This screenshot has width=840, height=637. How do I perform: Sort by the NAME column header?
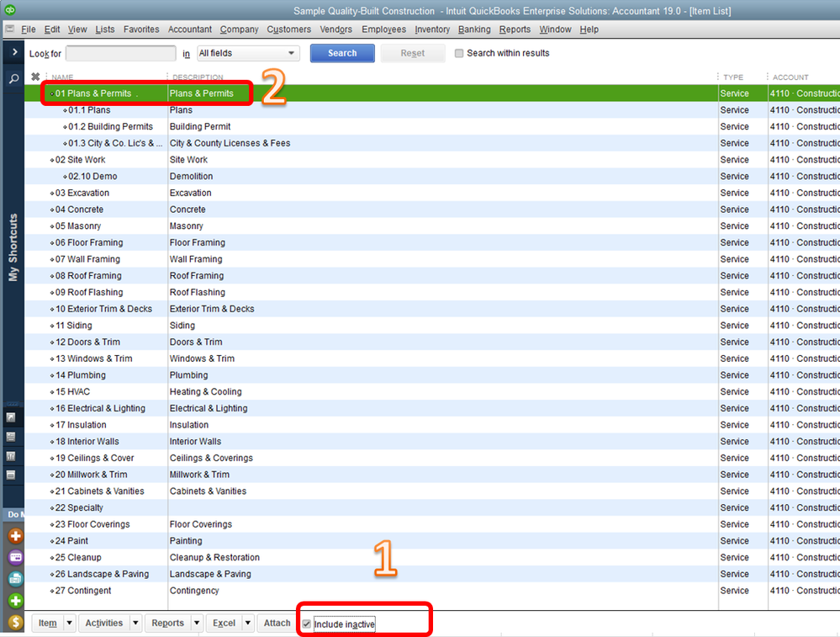pos(62,77)
